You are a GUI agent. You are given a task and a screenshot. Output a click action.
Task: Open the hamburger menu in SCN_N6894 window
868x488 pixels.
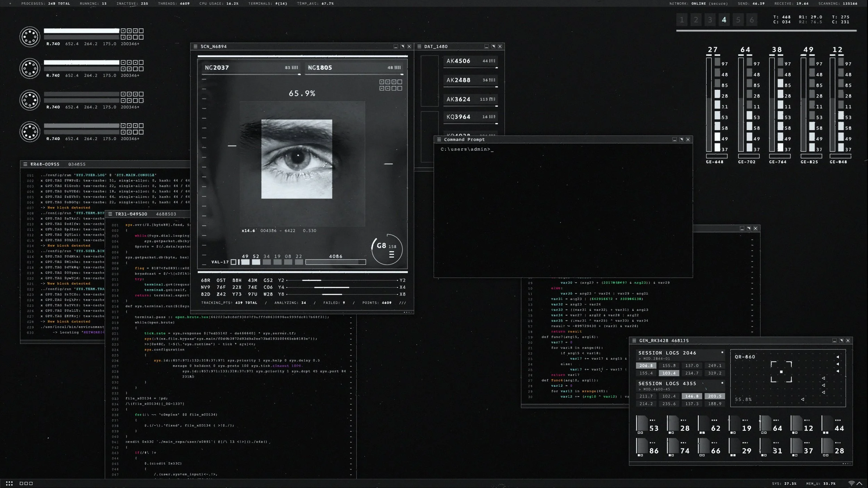click(x=195, y=47)
